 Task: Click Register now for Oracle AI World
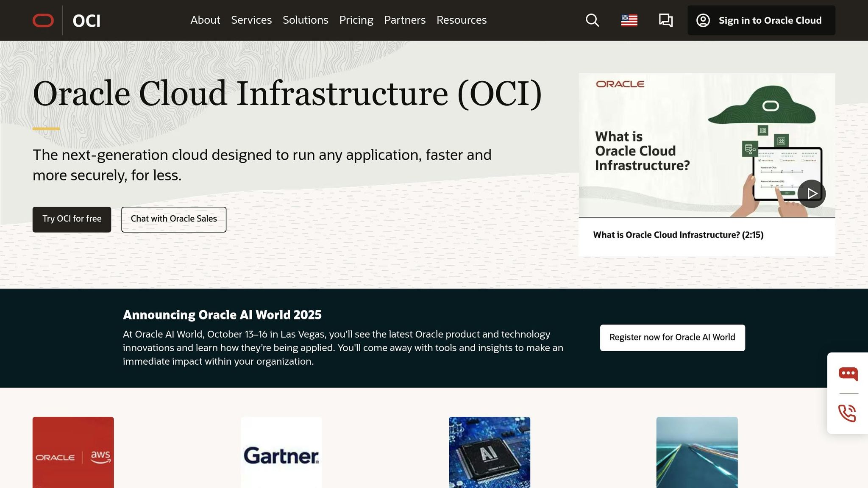click(x=672, y=337)
